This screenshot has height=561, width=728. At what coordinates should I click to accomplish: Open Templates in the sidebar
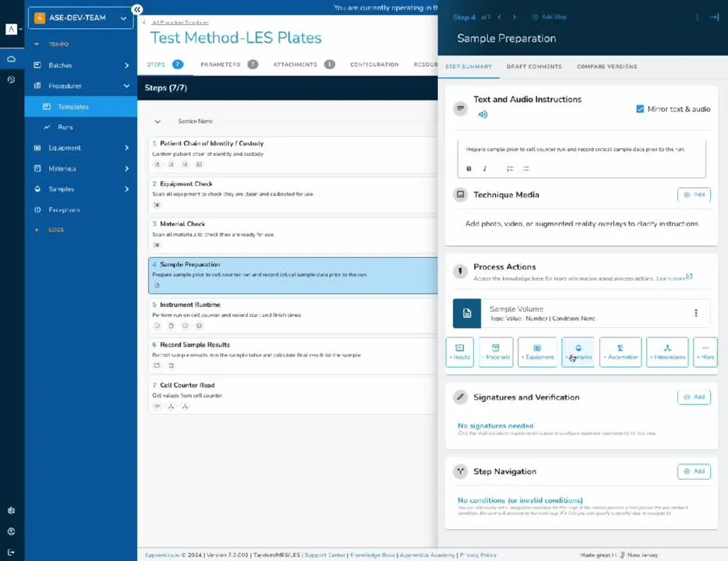81,107
